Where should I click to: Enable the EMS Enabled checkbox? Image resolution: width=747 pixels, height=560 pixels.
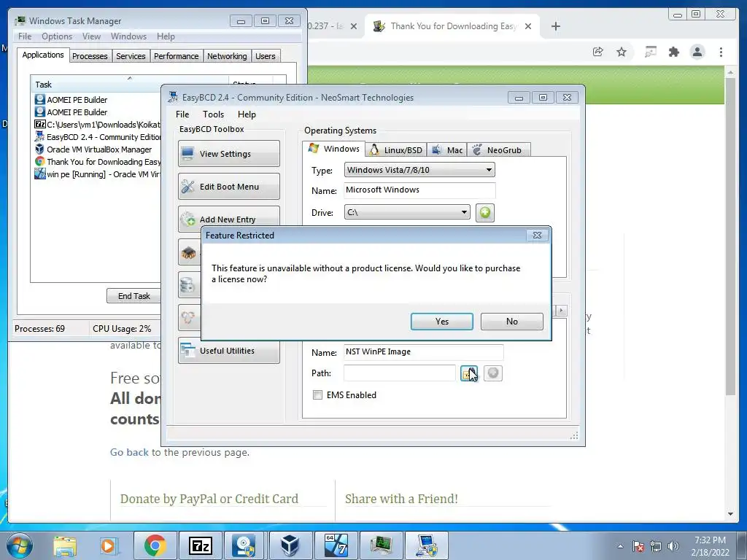click(x=317, y=394)
